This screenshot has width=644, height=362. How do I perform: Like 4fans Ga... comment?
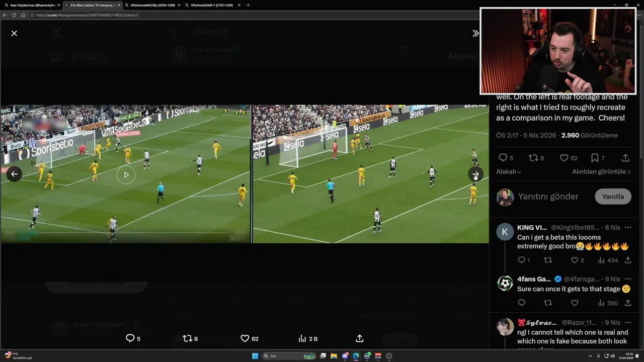(x=575, y=303)
